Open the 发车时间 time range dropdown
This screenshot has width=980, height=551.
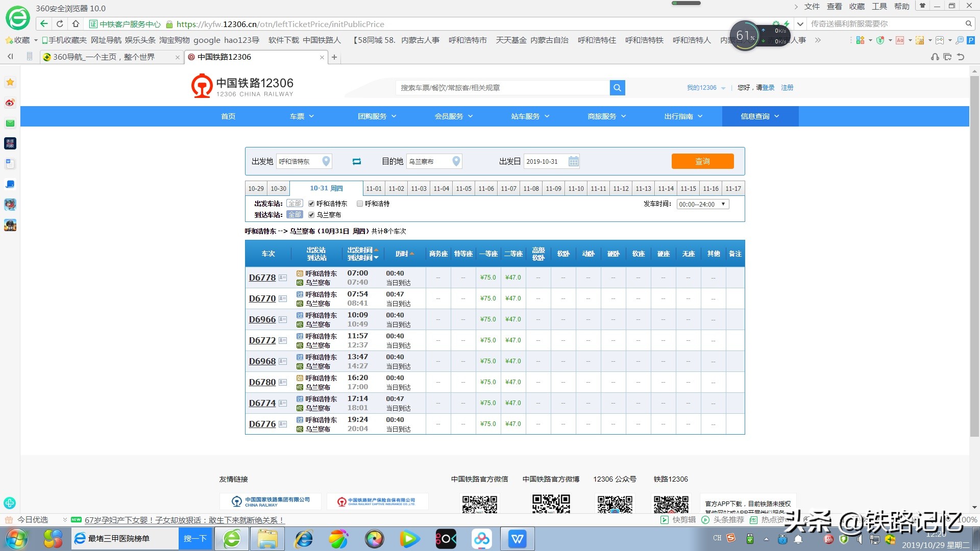click(x=702, y=204)
